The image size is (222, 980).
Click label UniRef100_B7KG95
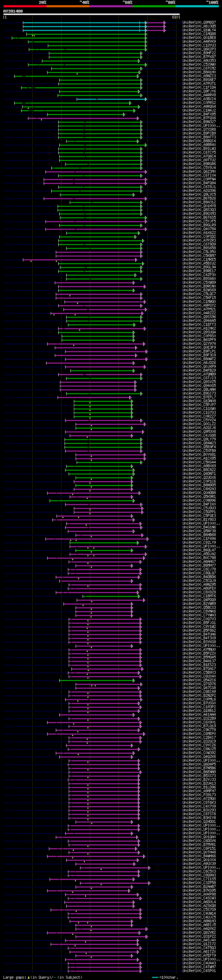[x=199, y=890]
